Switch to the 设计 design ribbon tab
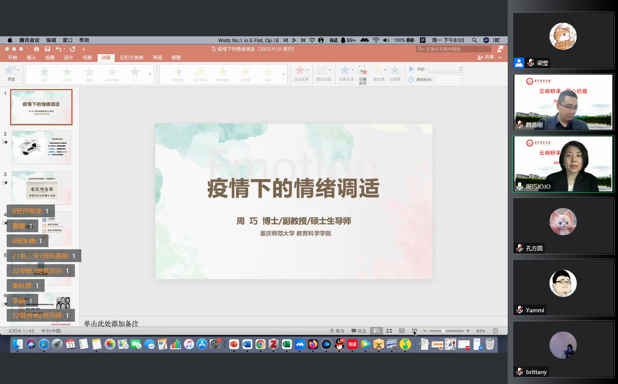Viewport: 618px width, 384px height. click(x=69, y=58)
